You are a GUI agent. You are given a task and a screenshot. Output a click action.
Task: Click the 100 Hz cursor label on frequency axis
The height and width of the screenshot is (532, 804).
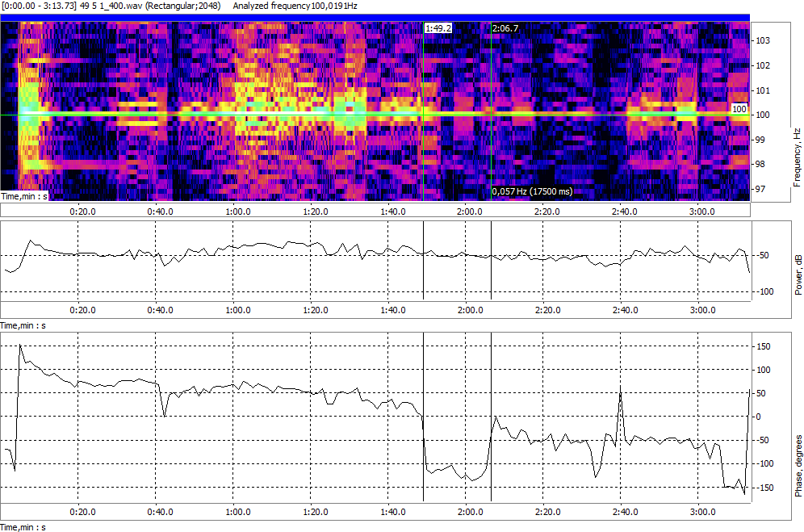point(740,108)
